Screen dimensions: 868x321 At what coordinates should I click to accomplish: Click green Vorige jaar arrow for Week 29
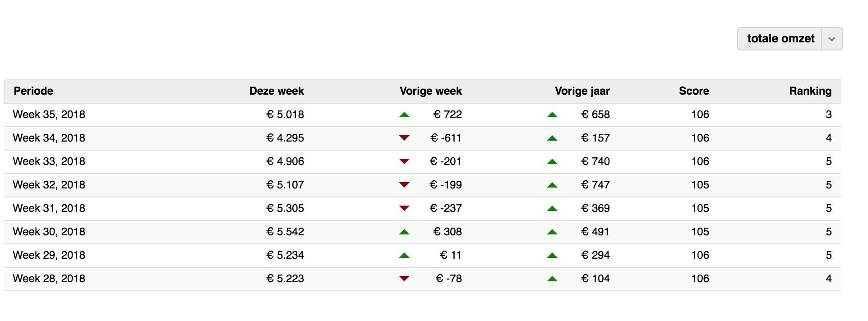tap(552, 256)
